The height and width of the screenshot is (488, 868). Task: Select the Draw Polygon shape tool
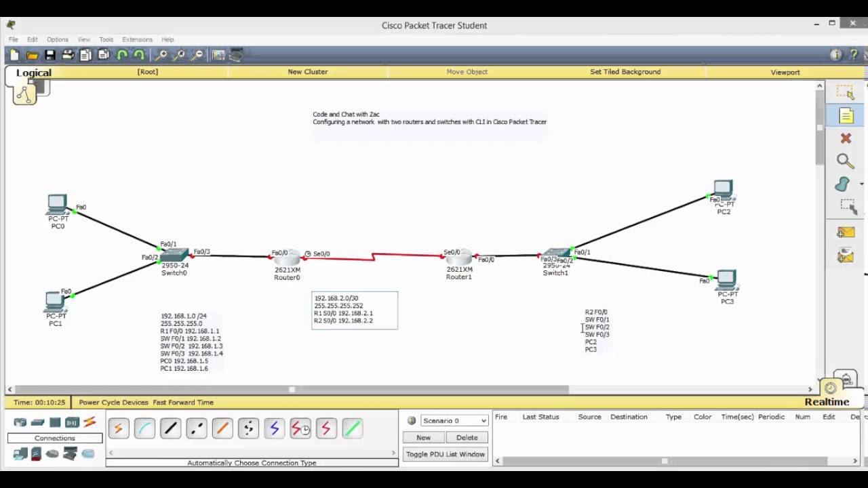(842, 184)
